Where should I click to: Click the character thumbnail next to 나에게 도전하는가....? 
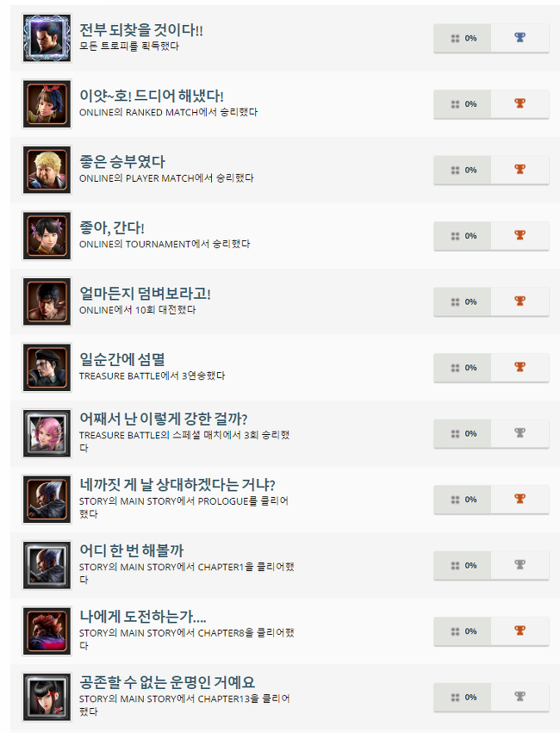47,631
